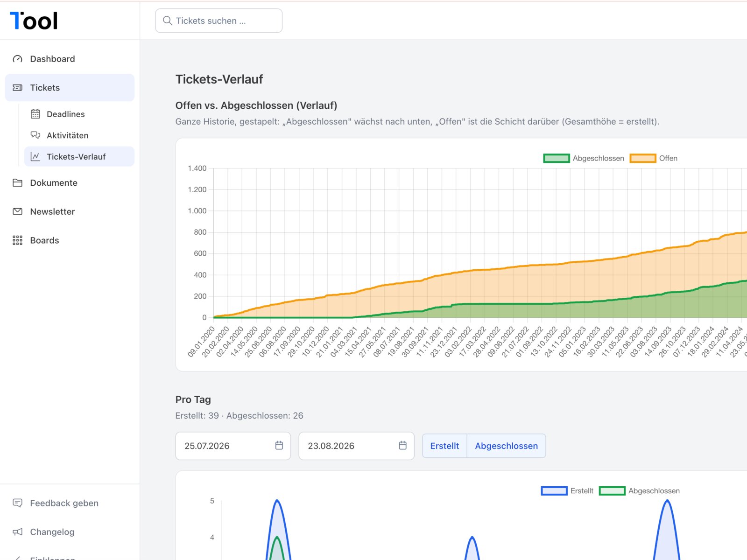Viewport: 747px width, 560px height.
Task: Click the 'Pro Tag' heading
Action: [x=193, y=399]
